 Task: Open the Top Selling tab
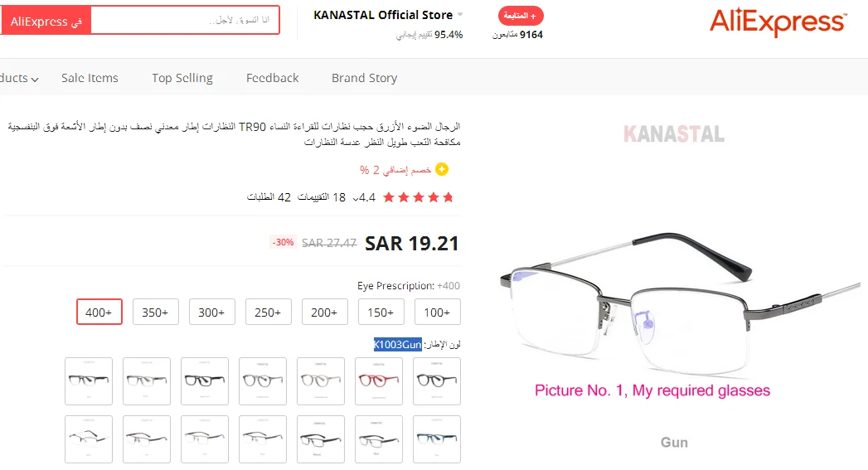click(x=182, y=78)
